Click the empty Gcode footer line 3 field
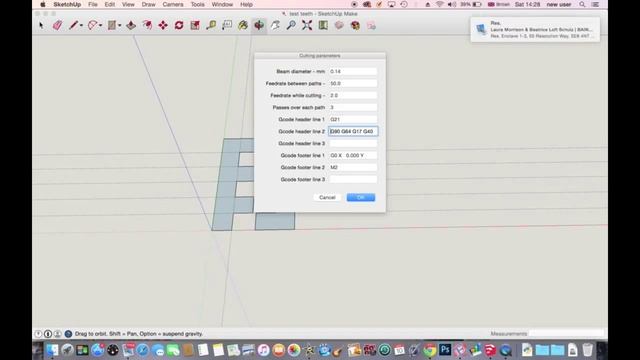The width and height of the screenshot is (640, 360). coord(353,180)
